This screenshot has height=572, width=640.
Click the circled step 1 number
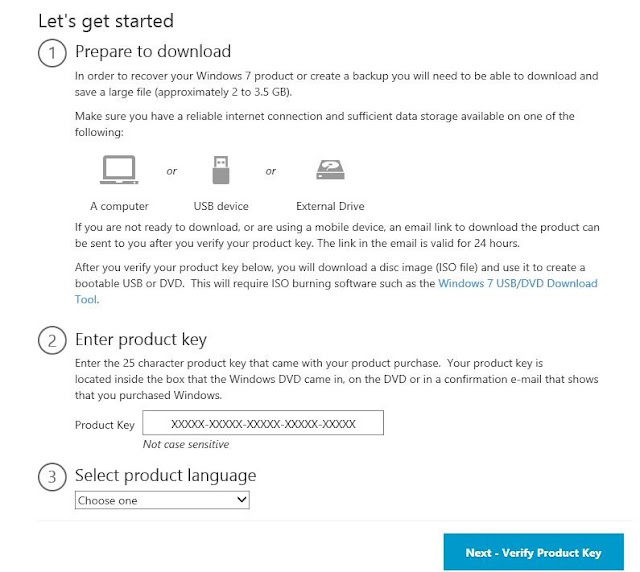pos(52,53)
